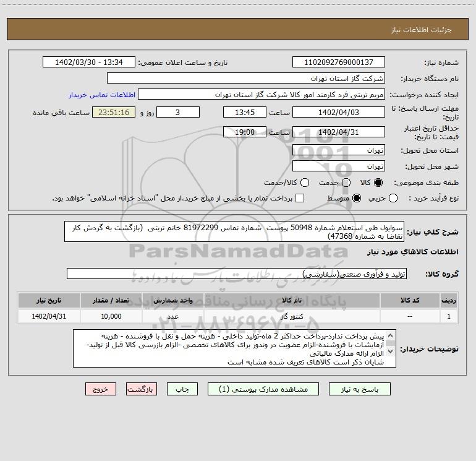The width and height of the screenshot is (476, 461).
Task: Click the deadline time field 13:45
Action: [245, 113]
